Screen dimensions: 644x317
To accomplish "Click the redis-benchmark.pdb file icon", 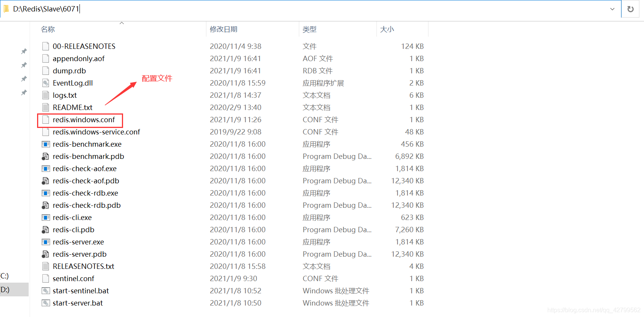I will point(45,156).
